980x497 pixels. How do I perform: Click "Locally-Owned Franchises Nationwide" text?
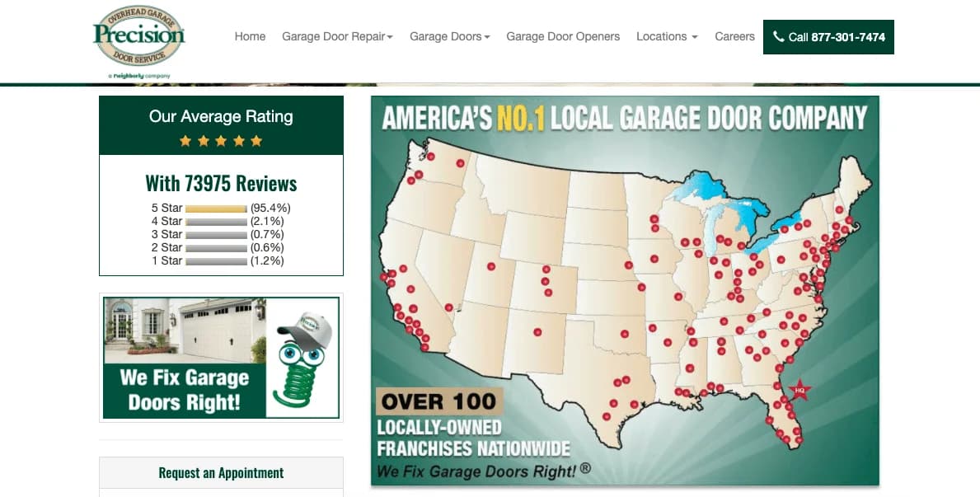pos(473,438)
